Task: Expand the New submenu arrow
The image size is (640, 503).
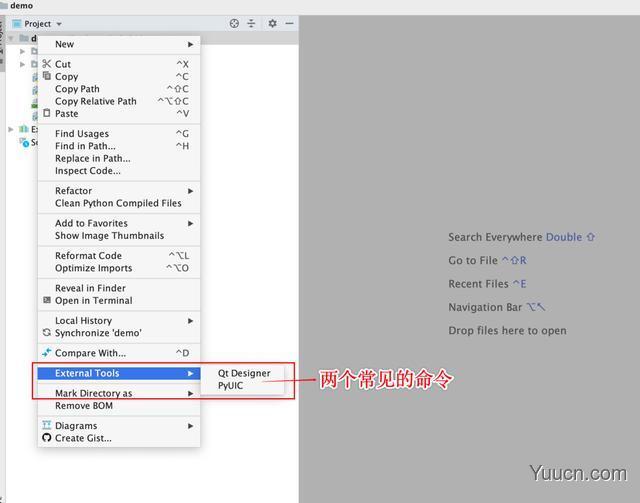Action: [x=190, y=44]
